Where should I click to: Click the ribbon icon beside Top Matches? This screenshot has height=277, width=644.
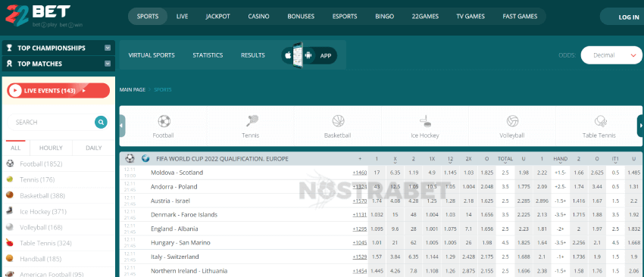tap(10, 64)
